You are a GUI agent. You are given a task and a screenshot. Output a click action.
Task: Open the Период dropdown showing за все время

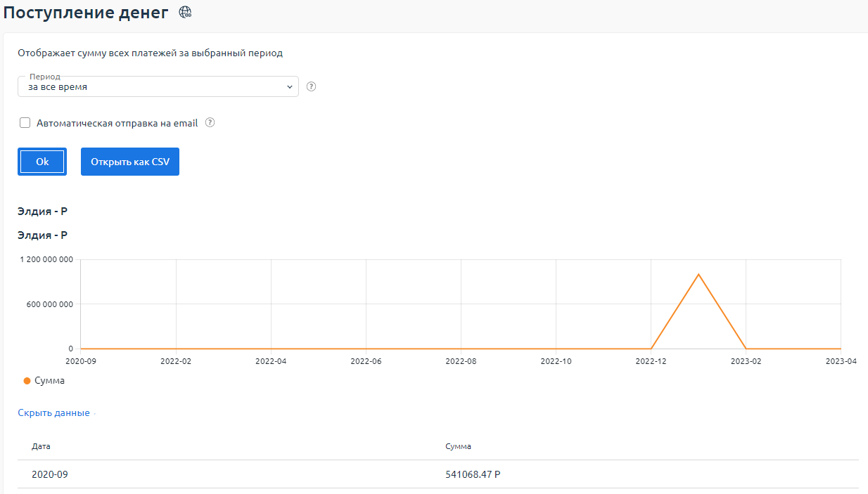pos(158,87)
